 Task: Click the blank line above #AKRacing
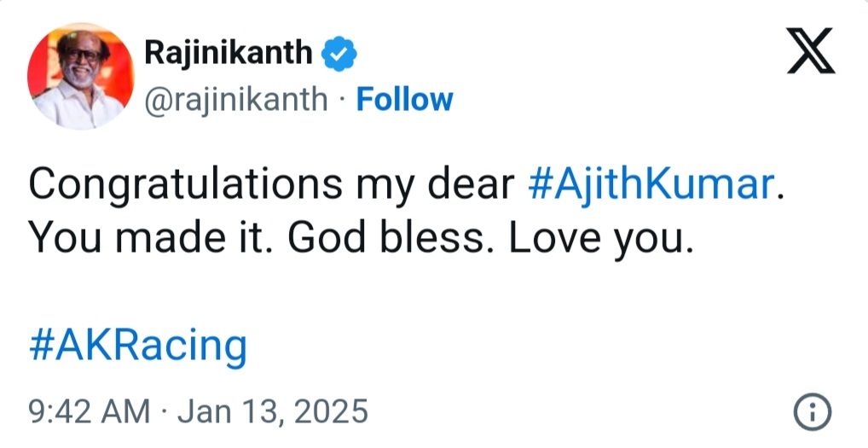(x=341, y=294)
